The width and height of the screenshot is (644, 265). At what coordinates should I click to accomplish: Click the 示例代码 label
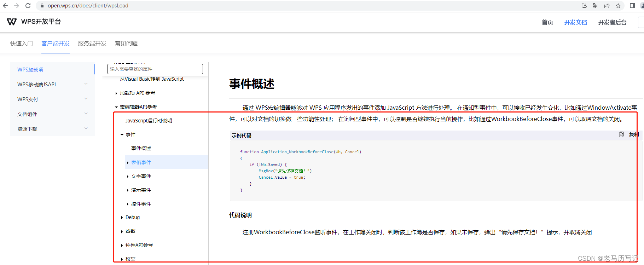coord(242,136)
